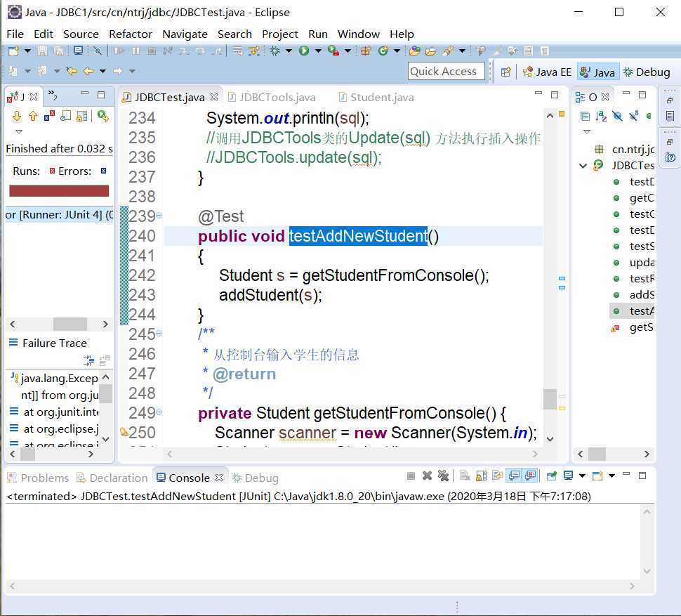Toggle Show Console on Standard Error
The height and width of the screenshot is (616, 681).
pyautogui.click(x=531, y=476)
